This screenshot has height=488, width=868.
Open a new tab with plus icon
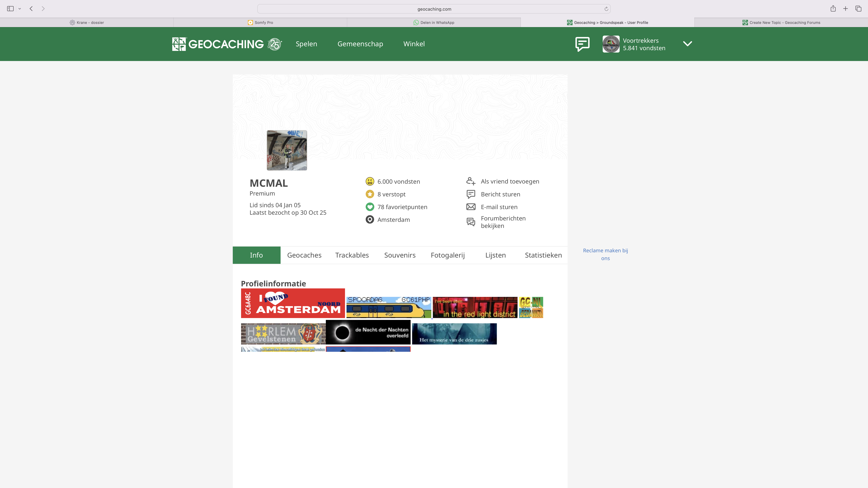845,9
